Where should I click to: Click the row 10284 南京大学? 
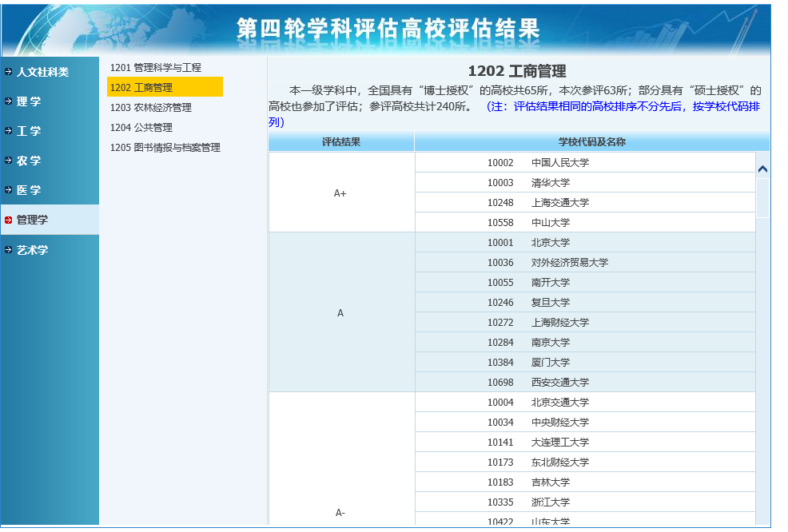click(586, 343)
